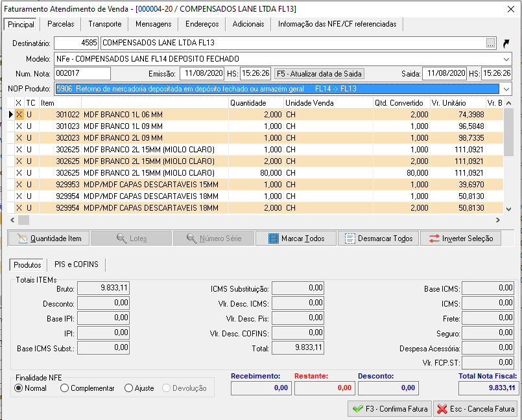522x420 pixels.
Task: Click the Total Nota Fiscal value 9.833,11
Action: point(488,388)
